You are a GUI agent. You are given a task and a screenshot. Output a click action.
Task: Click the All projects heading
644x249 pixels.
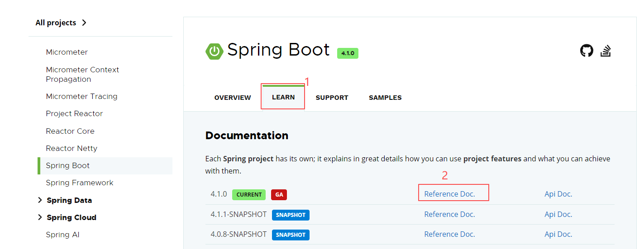[x=56, y=23]
